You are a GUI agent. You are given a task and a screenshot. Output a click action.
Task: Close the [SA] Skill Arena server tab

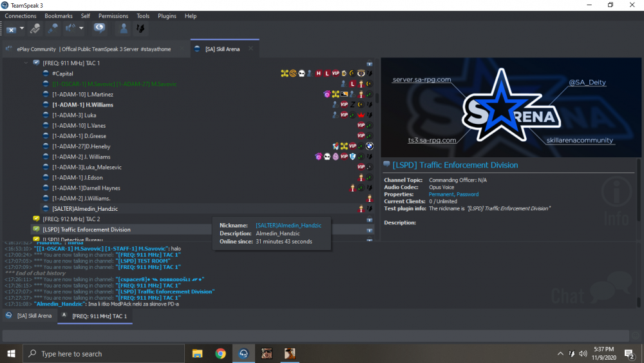251,48
